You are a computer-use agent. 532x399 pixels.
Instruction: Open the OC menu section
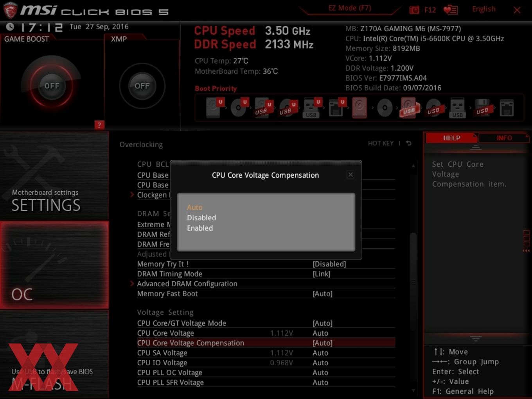(x=54, y=265)
